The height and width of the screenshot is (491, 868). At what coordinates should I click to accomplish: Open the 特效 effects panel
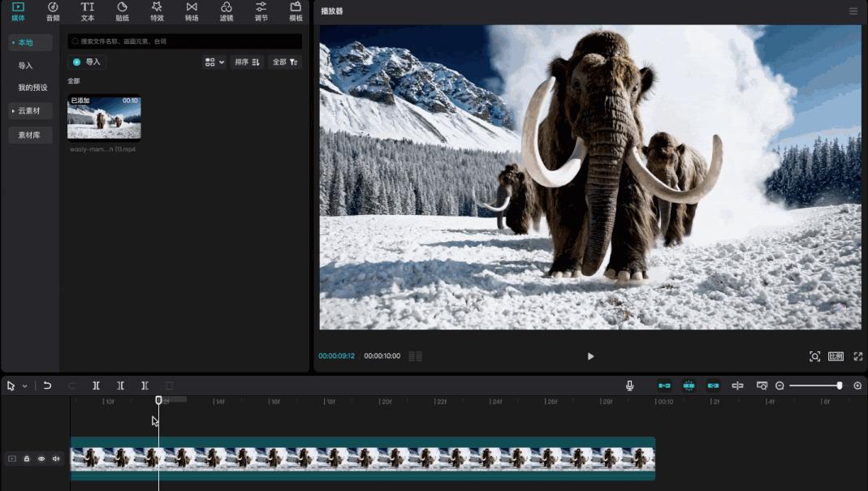click(x=157, y=11)
